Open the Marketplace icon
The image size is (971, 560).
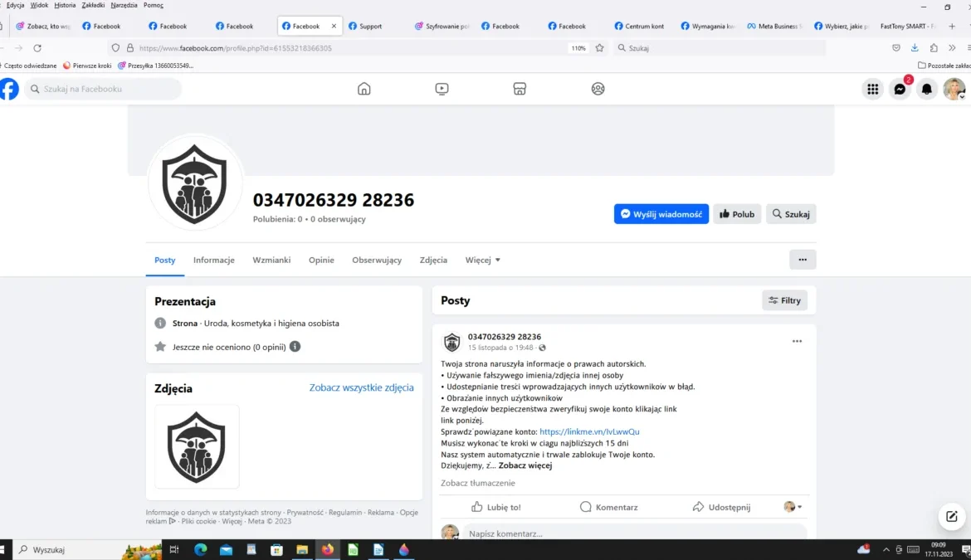point(520,89)
